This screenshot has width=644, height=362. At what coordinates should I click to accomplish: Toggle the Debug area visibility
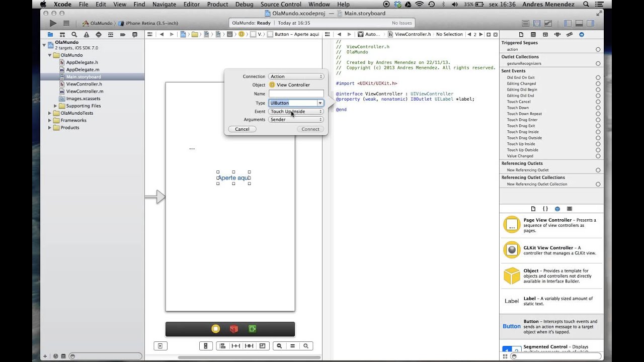[579, 23]
